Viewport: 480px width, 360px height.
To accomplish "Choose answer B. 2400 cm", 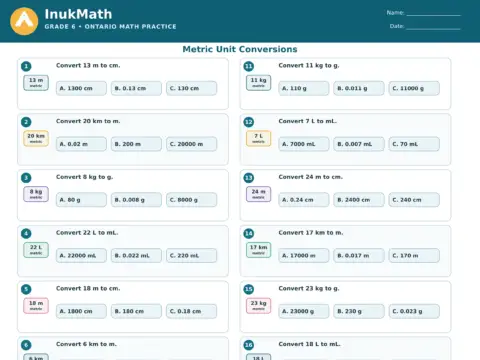I will pos(359,200).
